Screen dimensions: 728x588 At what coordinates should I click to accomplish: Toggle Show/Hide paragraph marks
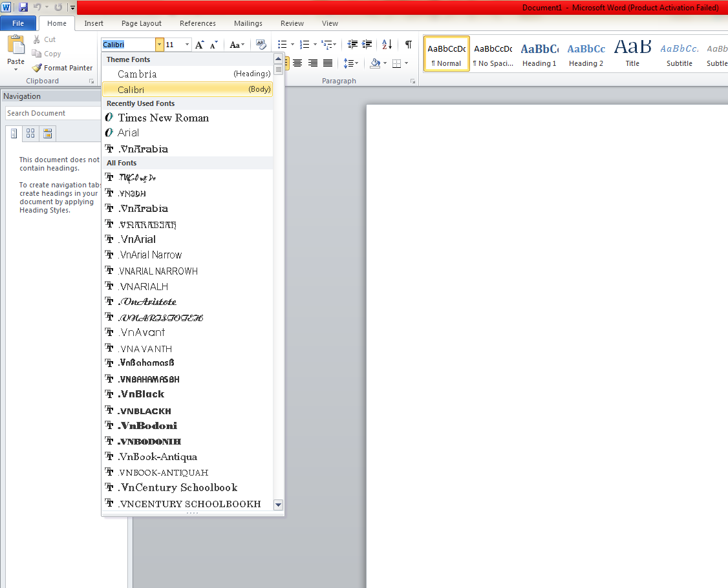[x=408, y=45]
